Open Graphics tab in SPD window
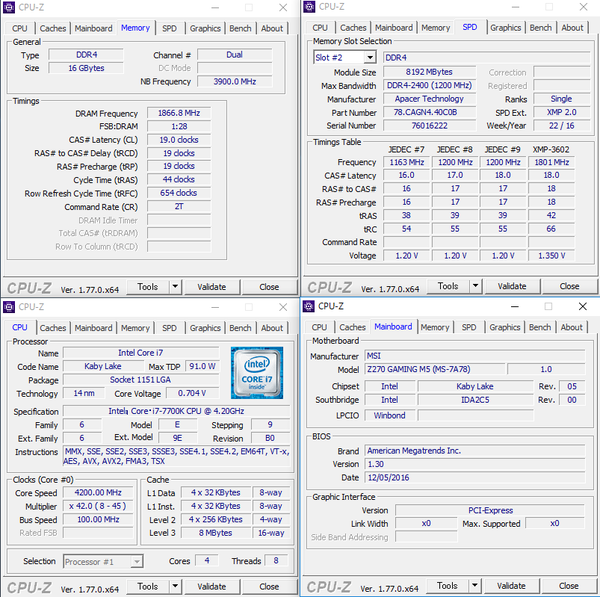The height and width of the screenshot is (597, 600). point(505,28)
